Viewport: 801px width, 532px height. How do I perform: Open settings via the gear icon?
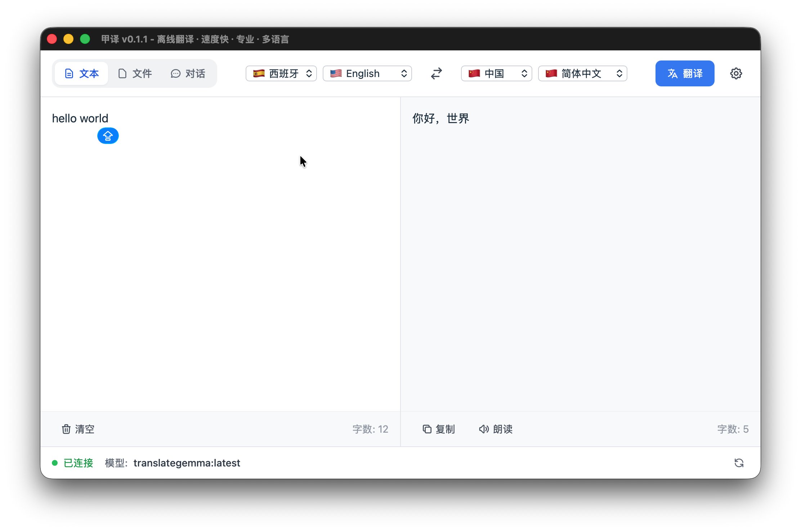736,73
